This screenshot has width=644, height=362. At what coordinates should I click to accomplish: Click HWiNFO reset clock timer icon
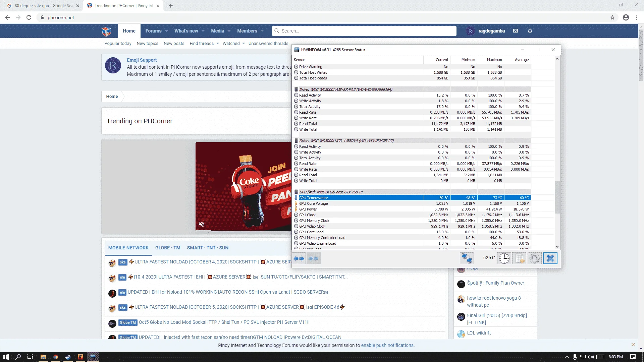click(504, 258)
